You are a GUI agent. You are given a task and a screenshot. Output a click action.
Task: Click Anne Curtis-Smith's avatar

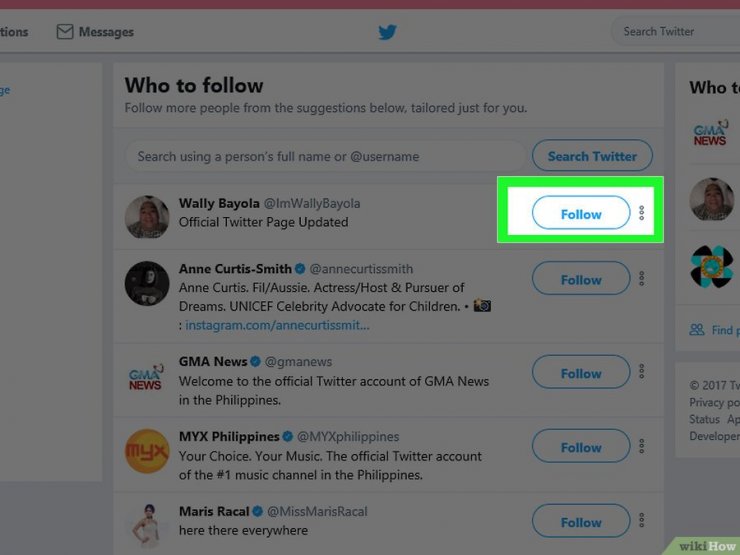tap(146, 284)
